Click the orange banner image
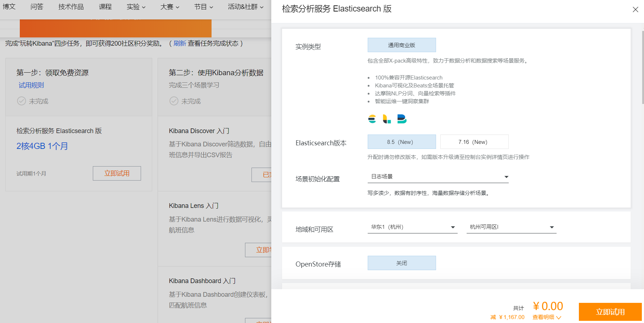This screenshot has height=323, width=644. click(x=115, y=28)
